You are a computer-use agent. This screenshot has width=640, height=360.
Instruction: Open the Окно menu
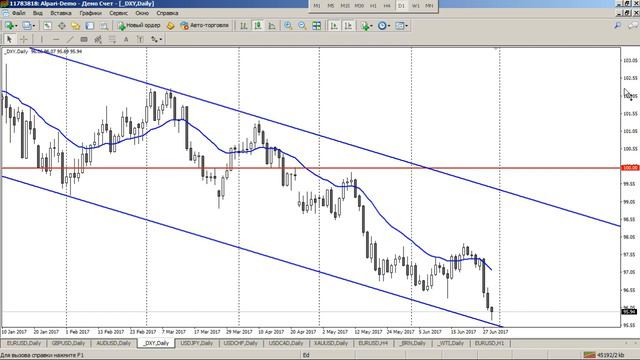click(142, 13)
